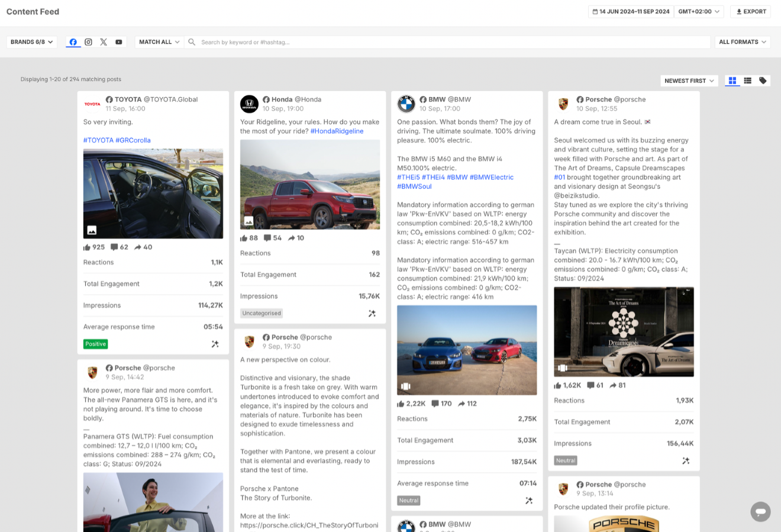Viewport: 781px width, 532px height.
Task: Click the Uncategorised tag on Honda post
Action: [262, 313]
